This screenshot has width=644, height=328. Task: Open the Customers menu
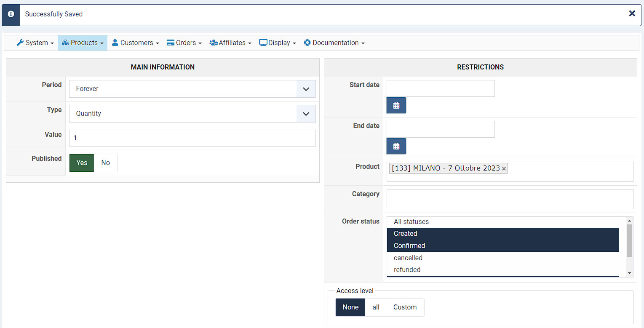click(135, 43)
